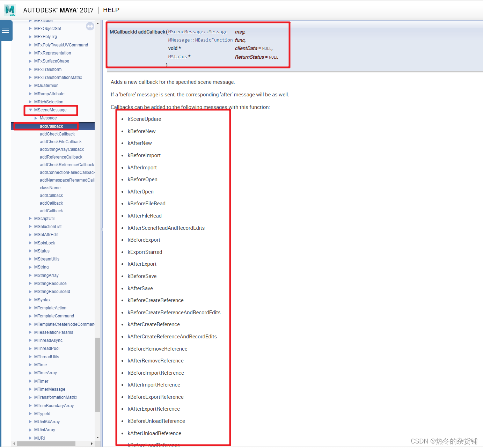Open MStringResourceId class page
483x448 pixels.
tap(52, 292)
